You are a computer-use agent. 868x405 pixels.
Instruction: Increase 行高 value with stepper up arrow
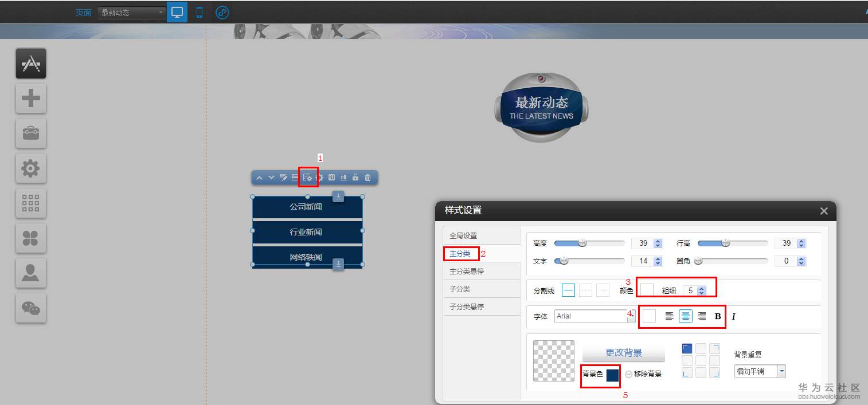click(x=801, y=241)
